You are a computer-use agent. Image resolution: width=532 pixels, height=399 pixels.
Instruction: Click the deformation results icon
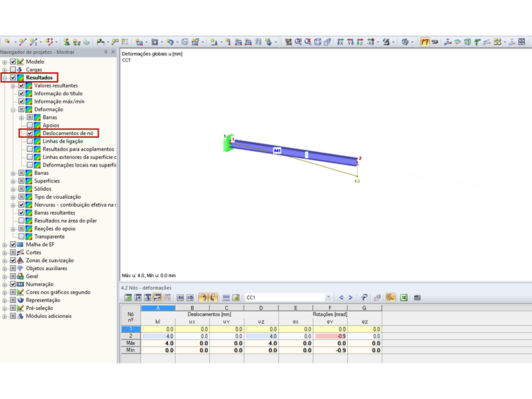448,42
